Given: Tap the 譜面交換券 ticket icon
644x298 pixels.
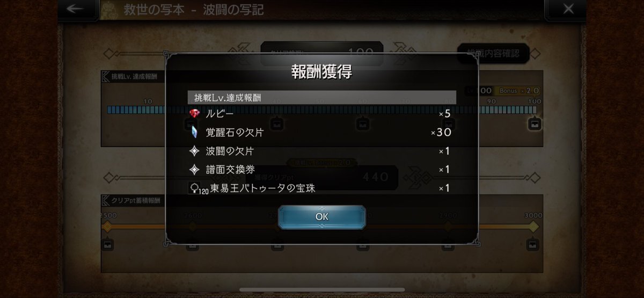Looking at the screenshot, I should [x=194, y=170].
